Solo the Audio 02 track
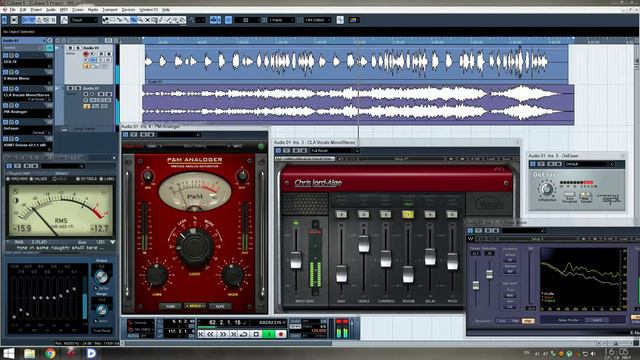 [77, 88]
